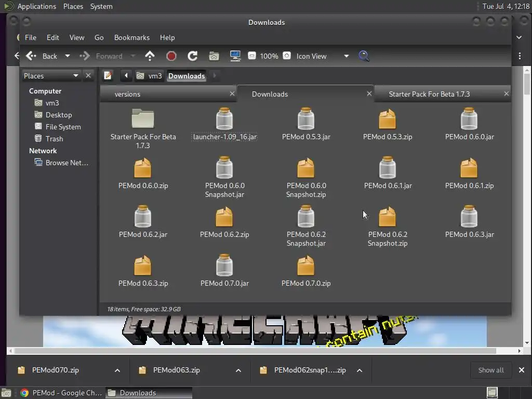Select PEMod 0.6.1.jar file icon

388,168
